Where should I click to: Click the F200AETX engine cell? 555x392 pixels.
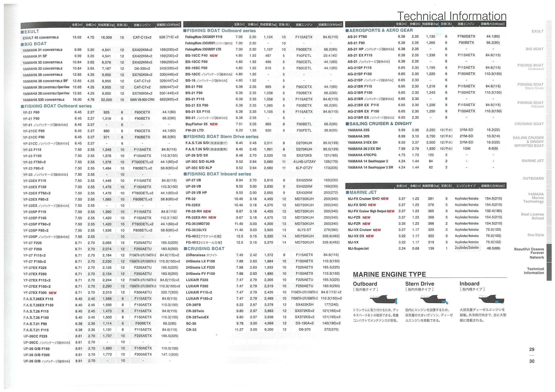[x=143, y=354]
